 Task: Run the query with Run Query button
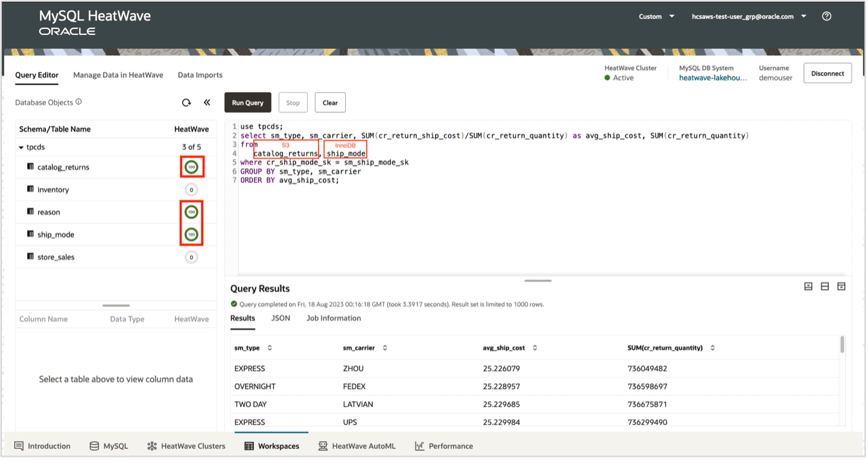(x=247, y=102)
